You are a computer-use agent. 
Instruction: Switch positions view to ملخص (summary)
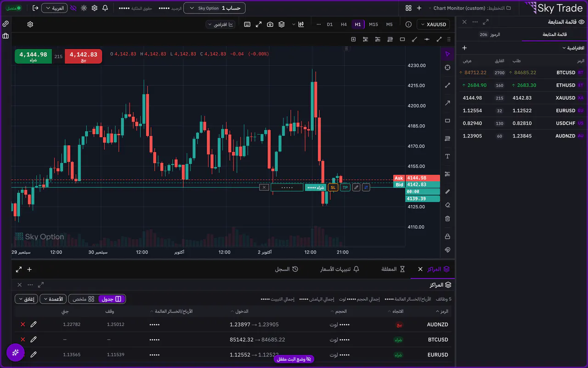point(84,299)
